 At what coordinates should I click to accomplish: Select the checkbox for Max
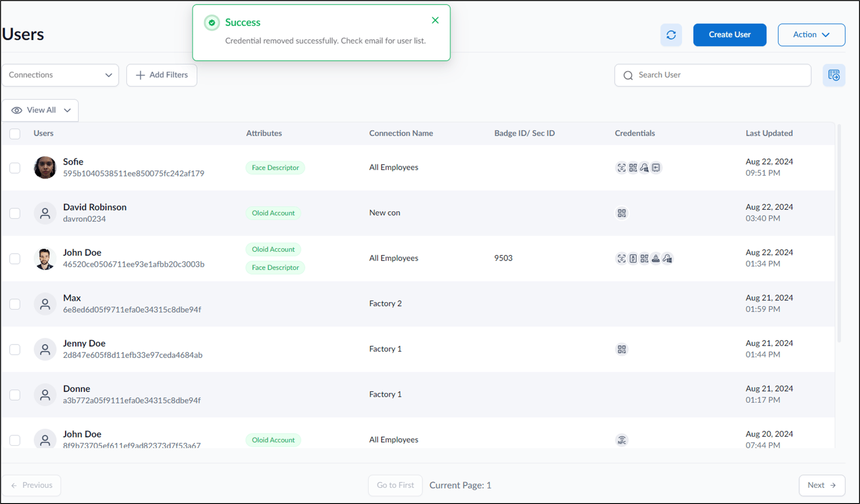15,304
